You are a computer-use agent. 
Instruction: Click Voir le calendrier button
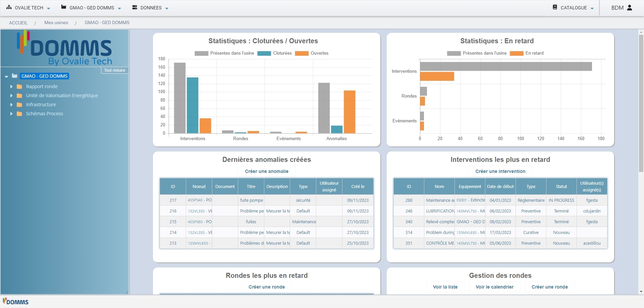[x=494, y=287]
